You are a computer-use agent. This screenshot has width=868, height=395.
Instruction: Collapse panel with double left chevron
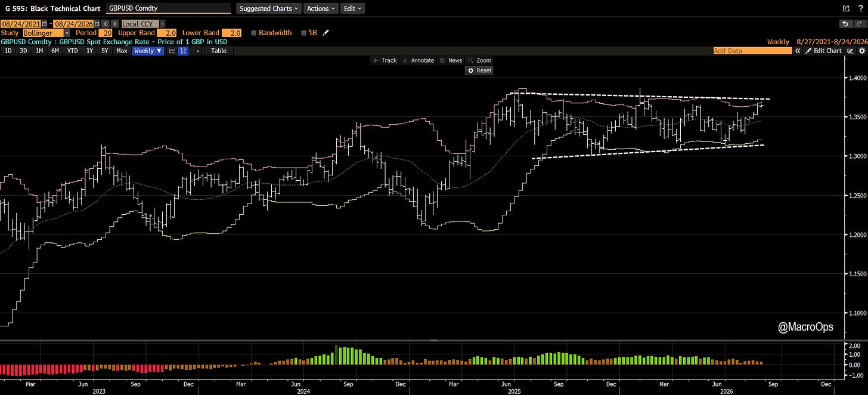point(797,51)
